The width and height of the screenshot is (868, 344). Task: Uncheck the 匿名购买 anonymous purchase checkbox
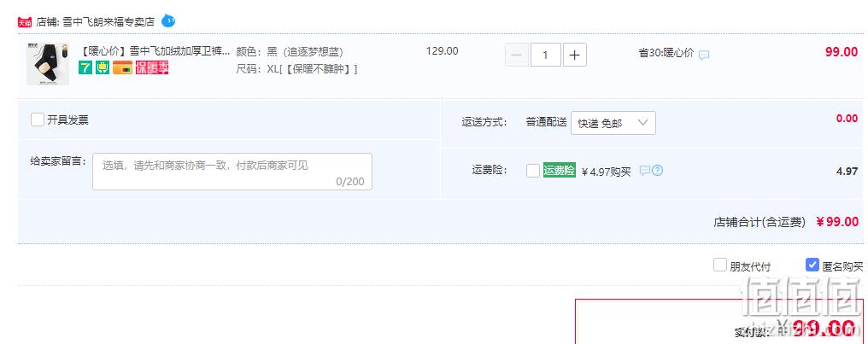pyautogui.click(x=812, y=265)
